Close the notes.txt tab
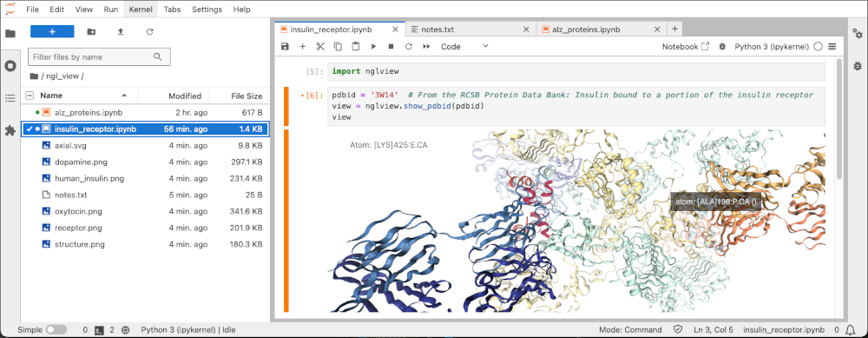The width and height of the screenshot is (868, 338). (x=526, y=29)
